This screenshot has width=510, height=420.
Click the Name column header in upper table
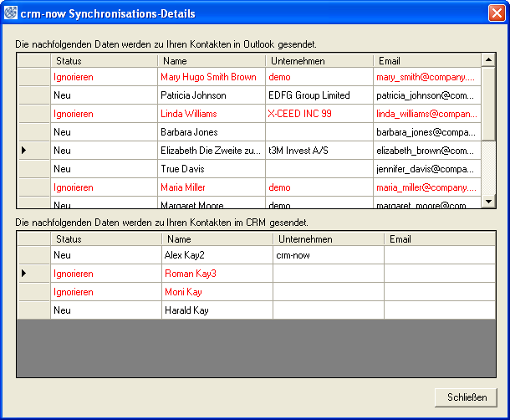click(211, 61)
